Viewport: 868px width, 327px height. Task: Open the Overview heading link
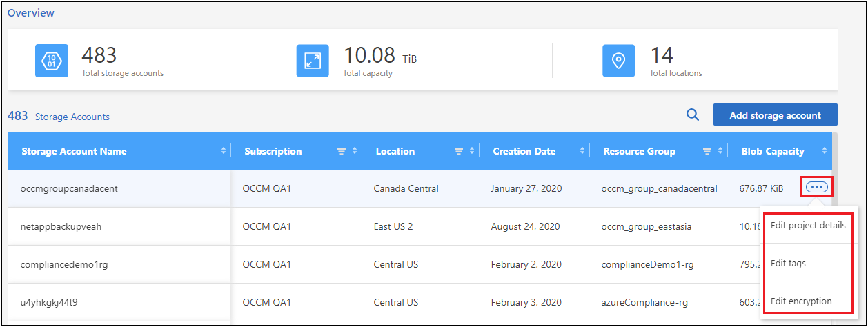31,13
